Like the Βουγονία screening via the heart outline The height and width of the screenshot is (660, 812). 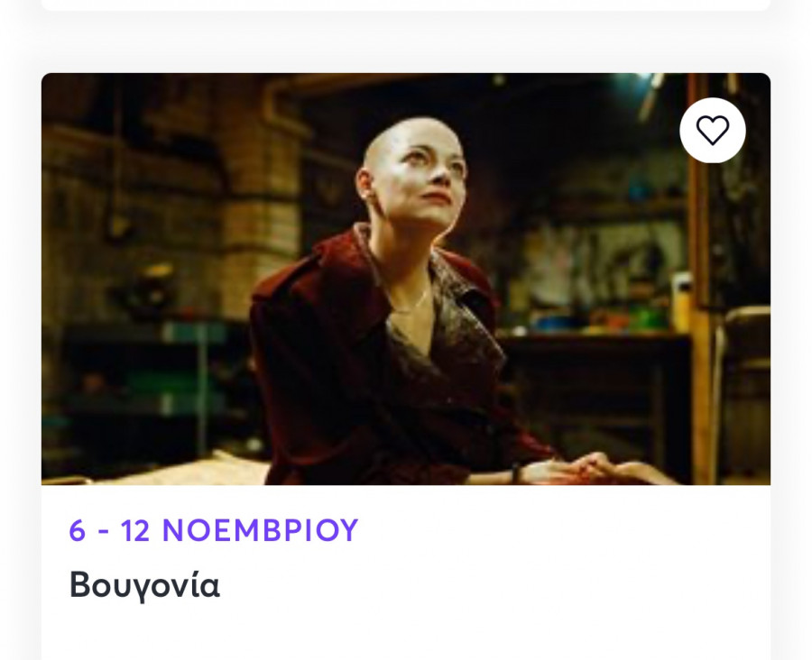(x=713, y=130)
